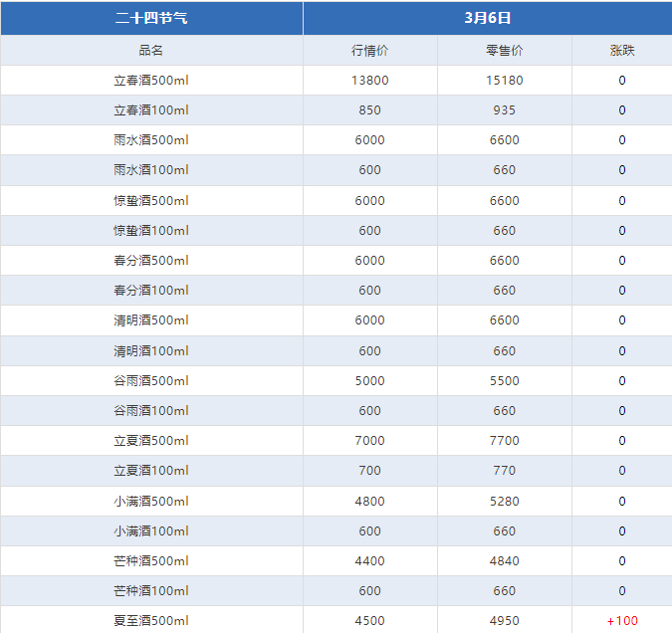
Task: Click the 小满酒100ml product name
Action: pyautogui.click(x=151, y=531)
